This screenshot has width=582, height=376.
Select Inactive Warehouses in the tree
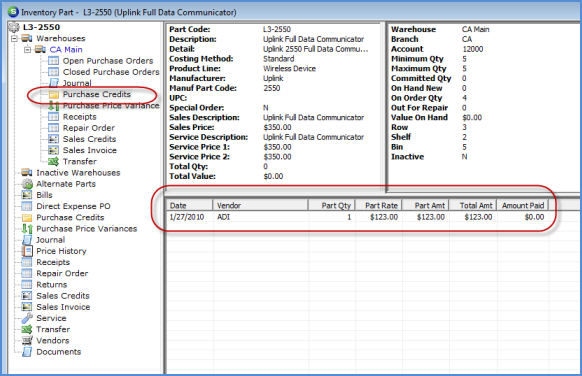(78, 173)
